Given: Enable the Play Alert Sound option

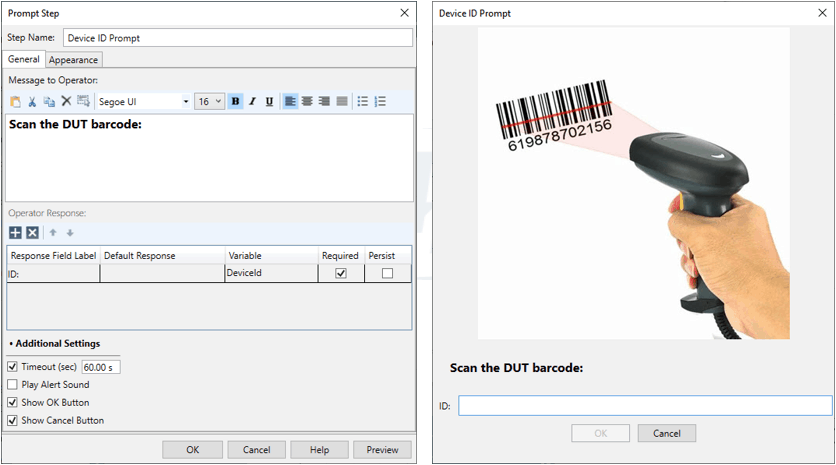Looking at the screenshot, I should [13, 385].
